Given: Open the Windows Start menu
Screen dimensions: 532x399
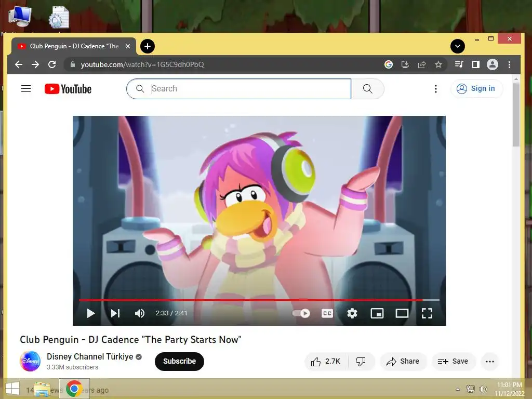Looking at the screenshot, I should 12,389.
